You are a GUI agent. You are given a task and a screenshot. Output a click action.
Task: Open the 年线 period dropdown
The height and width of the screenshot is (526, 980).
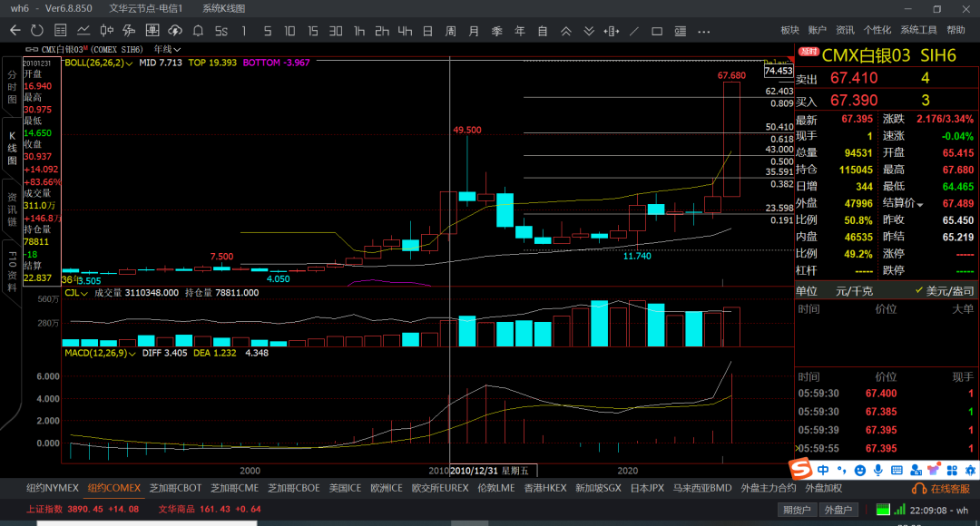click(167, 49)
